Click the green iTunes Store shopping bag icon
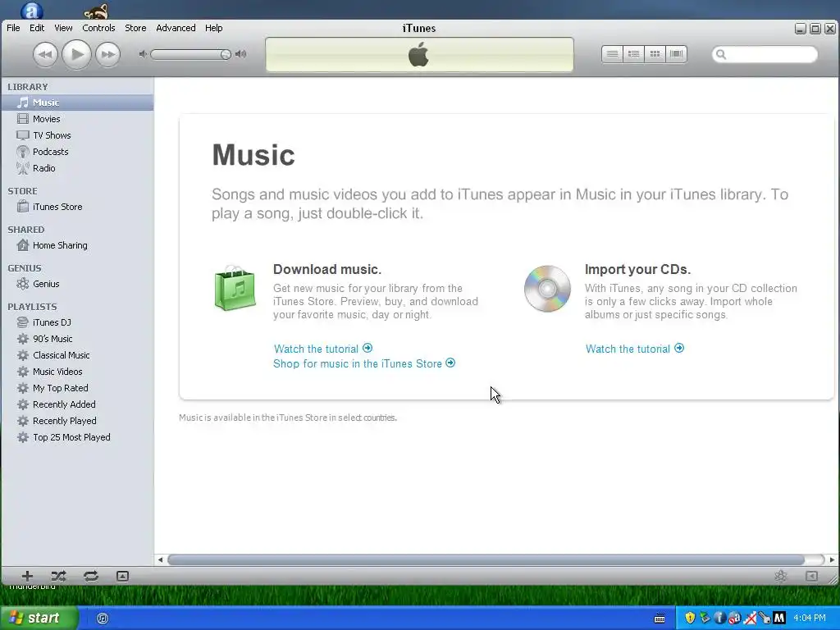 tap(235, 288)
